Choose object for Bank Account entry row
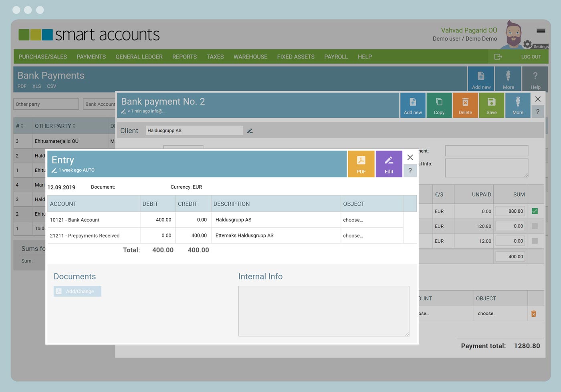Screen dimensions: 561x392 (x=353, y=220)
